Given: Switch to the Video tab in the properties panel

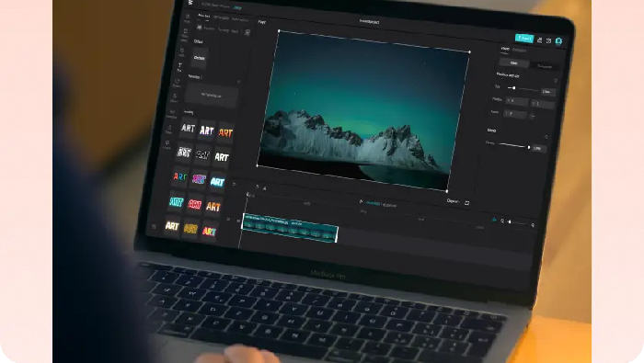Looking at the screenshot, I should click(505, 49).
